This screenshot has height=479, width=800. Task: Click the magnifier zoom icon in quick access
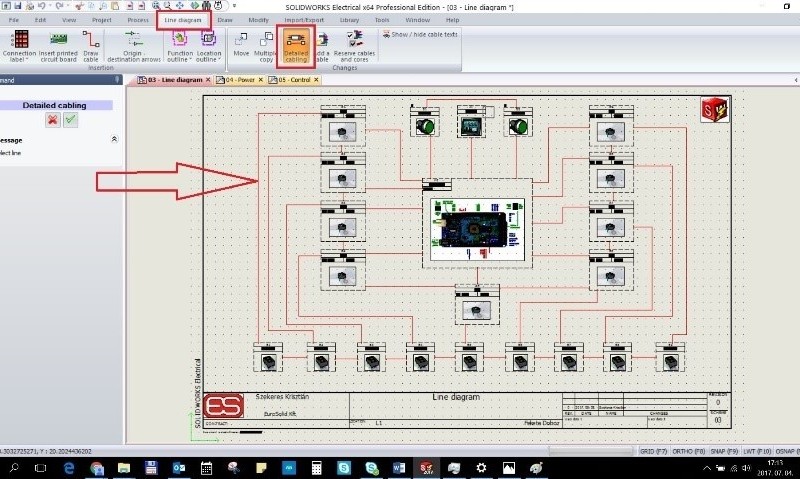(167, 6)
